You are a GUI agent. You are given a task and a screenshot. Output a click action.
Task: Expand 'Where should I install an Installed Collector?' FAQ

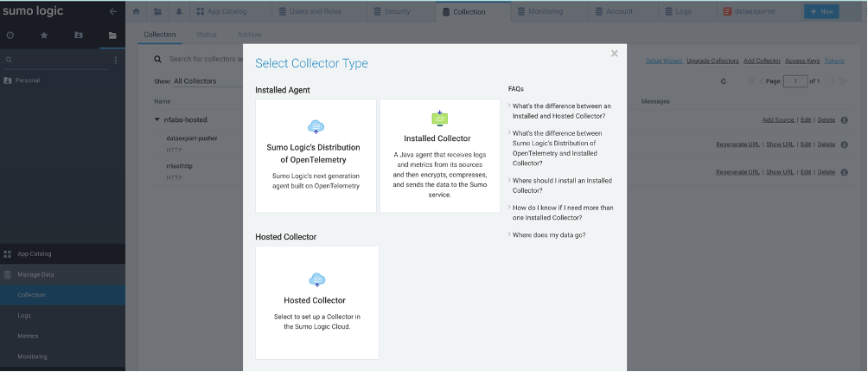[x=560, y=185]
